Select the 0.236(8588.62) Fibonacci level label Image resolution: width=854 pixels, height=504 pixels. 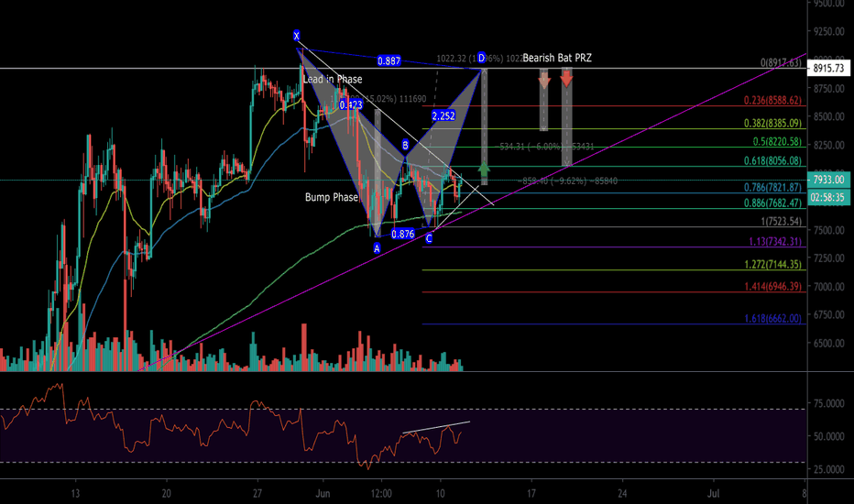[x=772, y=100]
